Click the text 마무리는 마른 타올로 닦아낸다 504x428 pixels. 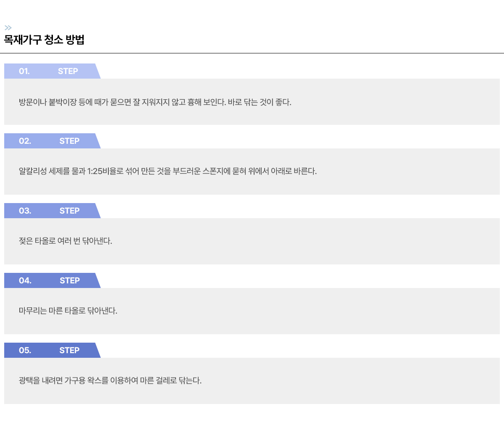coord(68,311)
